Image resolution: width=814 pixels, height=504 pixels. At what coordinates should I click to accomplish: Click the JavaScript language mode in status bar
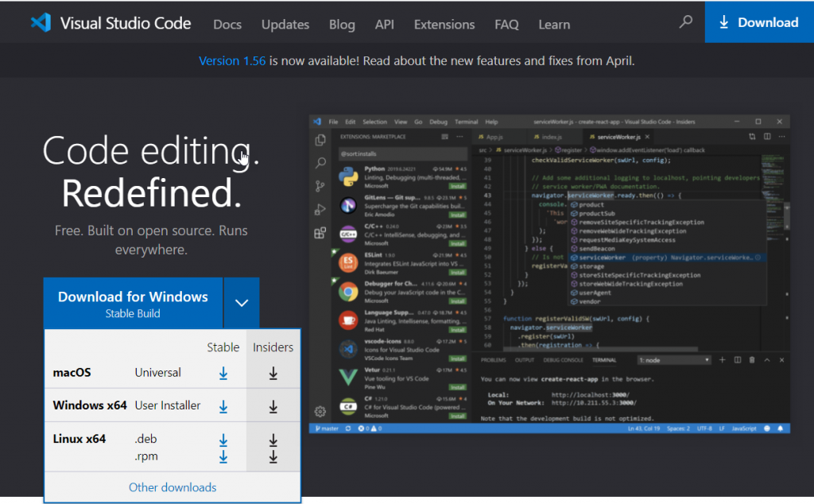pos(744,428)
